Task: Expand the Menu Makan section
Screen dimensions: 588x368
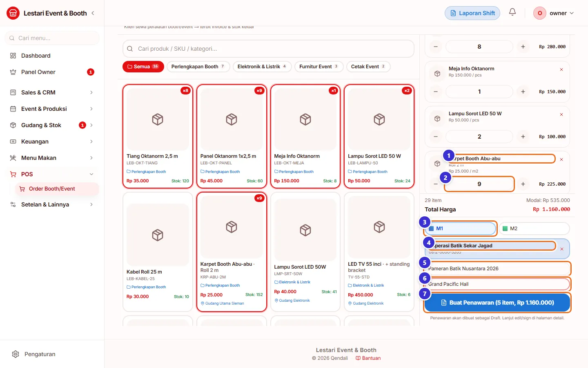Action: [51, 158]
